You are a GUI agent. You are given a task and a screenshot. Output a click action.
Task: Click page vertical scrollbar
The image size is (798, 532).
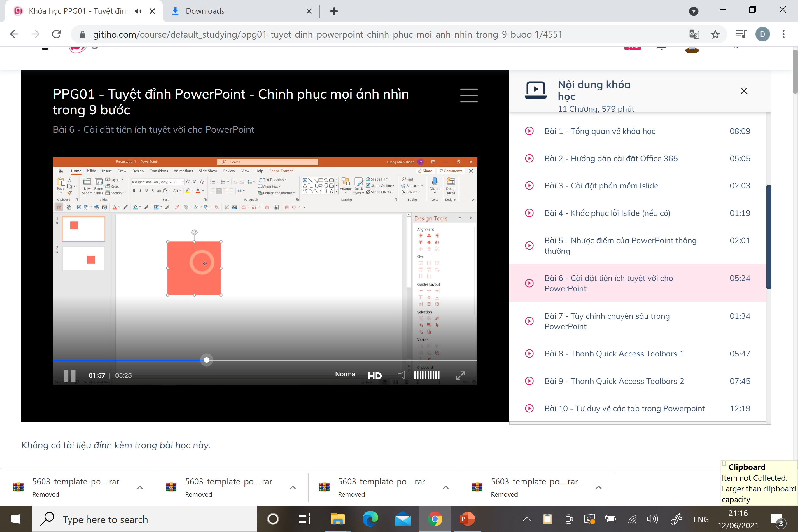(x=795, y=71)
